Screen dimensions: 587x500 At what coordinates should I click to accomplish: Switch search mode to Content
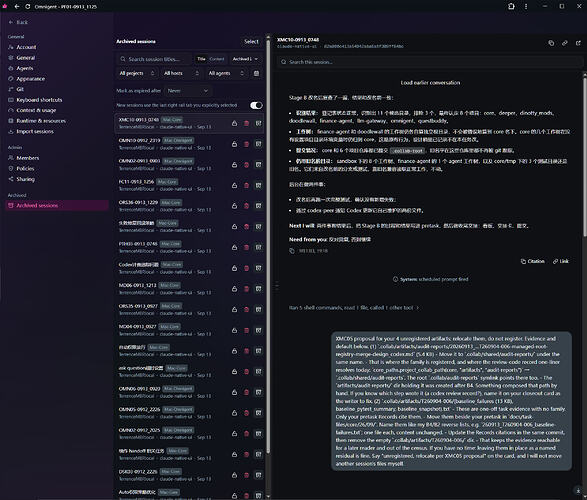point(217,59)
